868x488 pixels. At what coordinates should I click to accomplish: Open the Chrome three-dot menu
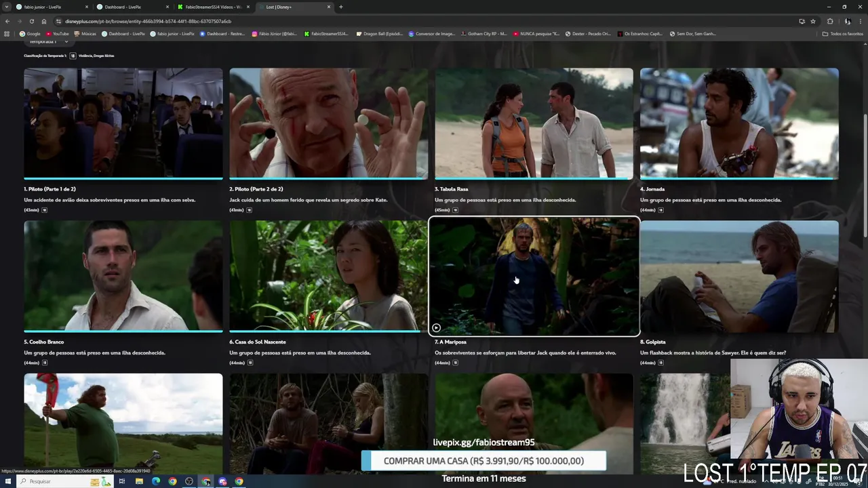[861, 21]
